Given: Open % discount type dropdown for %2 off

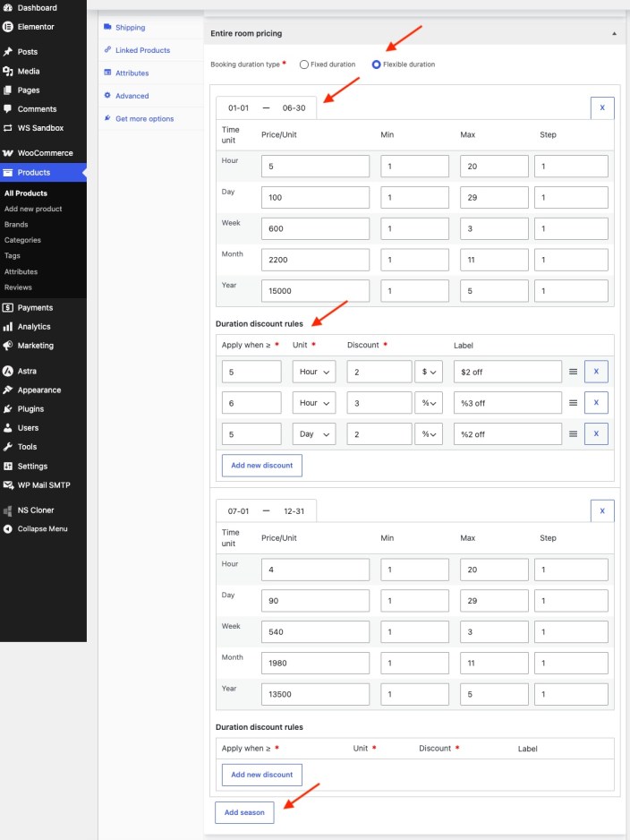Looking at the screenshot, I should pyautogui.click(x=429, y=434).
